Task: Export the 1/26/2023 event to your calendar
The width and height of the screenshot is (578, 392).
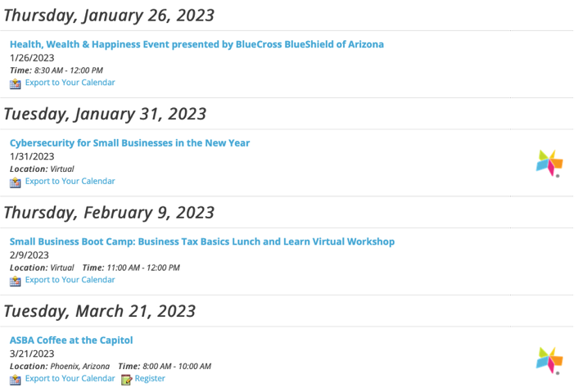Action: pos(70,83)
